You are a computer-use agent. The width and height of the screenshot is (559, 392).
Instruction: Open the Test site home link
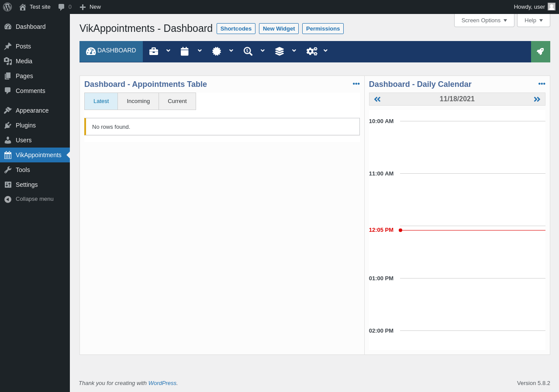coord(35,7)
